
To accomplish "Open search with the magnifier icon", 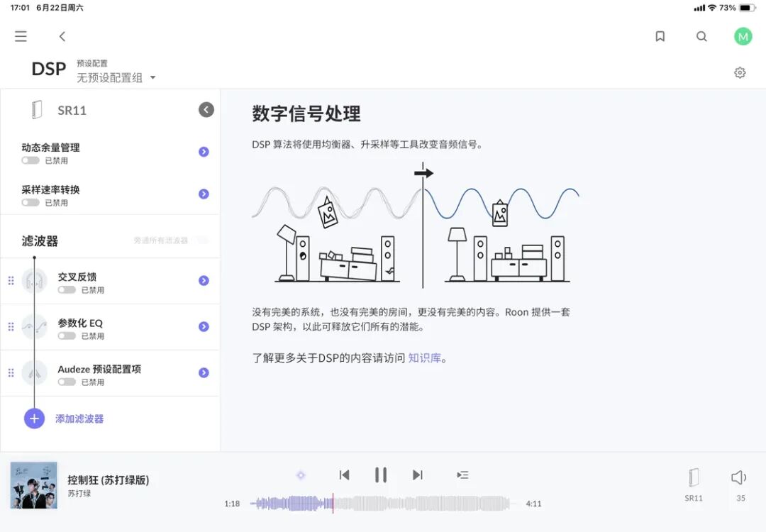I will pyautogui.click(x=701, y=36).
